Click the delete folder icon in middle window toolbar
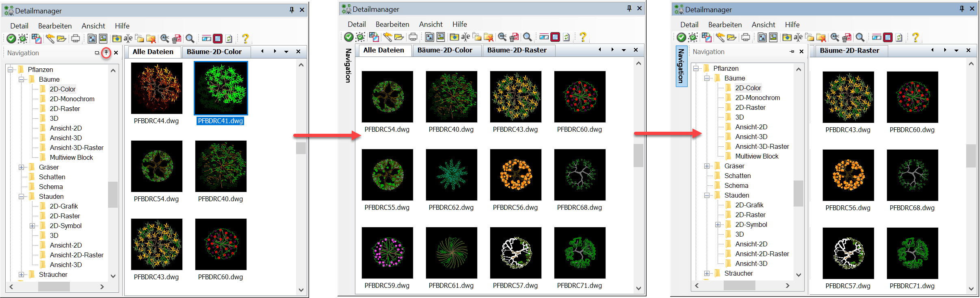The height and width of the screenshot is (298, 980). click(489, 37)
